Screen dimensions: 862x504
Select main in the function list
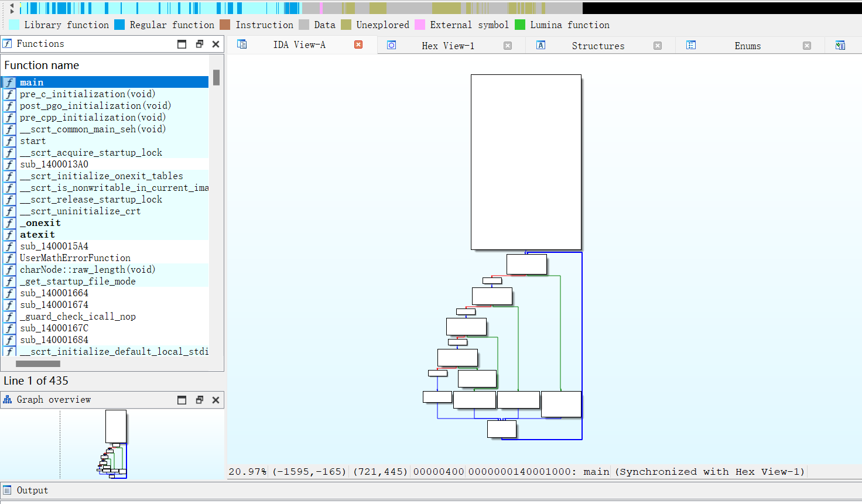[x=105, y=82]
